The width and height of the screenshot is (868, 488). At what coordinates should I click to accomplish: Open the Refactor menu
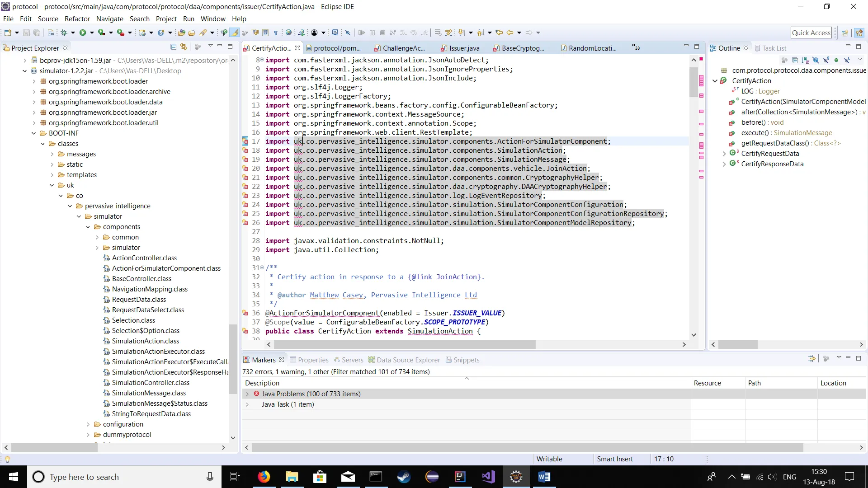(77, 19)
